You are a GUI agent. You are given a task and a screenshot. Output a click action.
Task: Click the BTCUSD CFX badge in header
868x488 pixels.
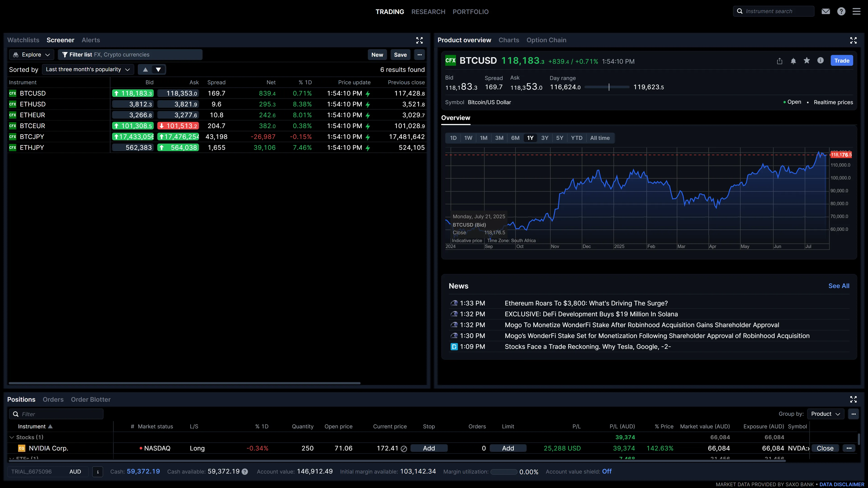point(450,61)
